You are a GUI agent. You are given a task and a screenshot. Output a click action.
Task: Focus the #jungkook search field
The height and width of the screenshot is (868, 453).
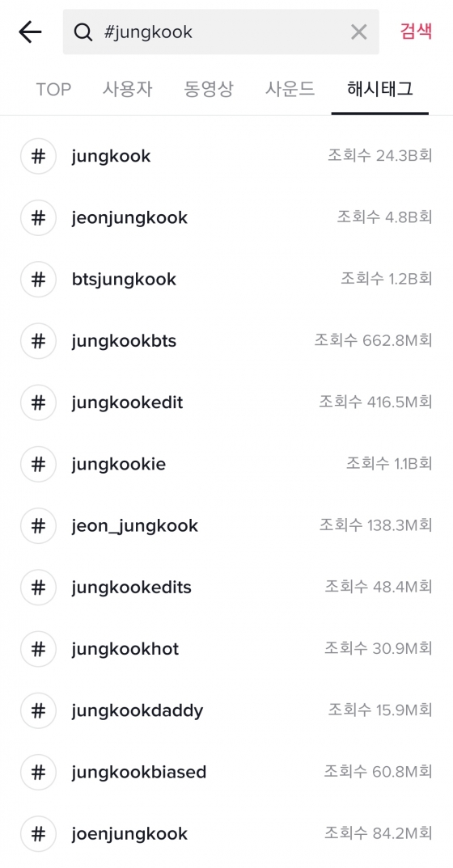221,32
